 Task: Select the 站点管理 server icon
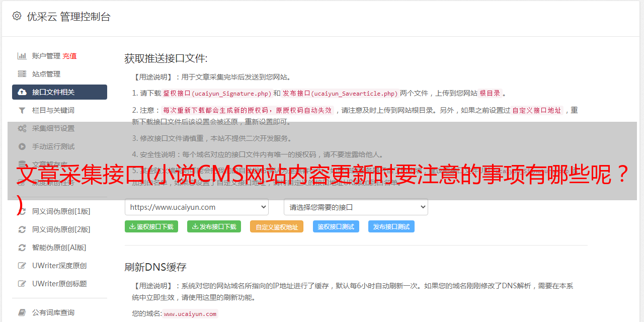(22, 74)
